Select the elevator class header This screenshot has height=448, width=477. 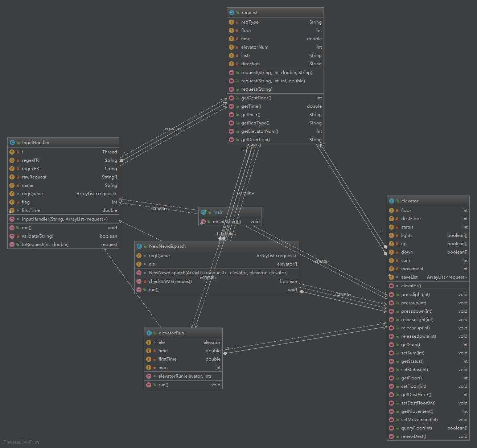(x=428, y=201)
